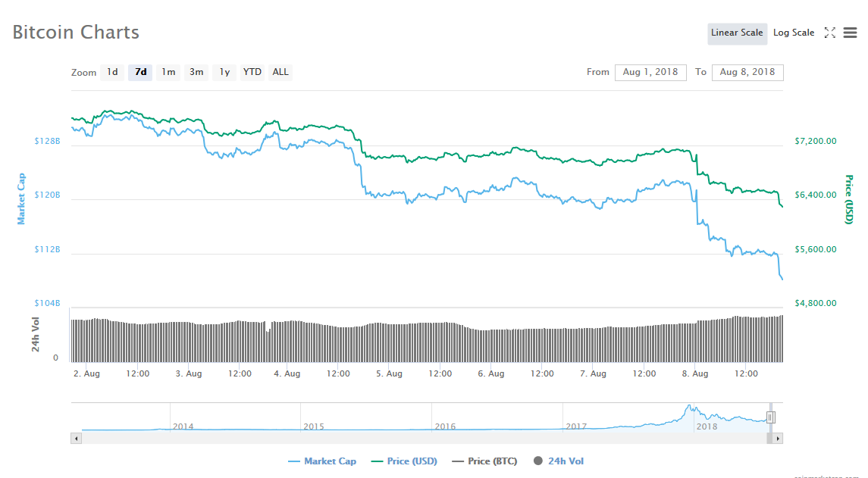Click navigator scrollbar left arrow
Image resolution: width=868 pixels, height=478 pixels.
(x=76, y=438)
